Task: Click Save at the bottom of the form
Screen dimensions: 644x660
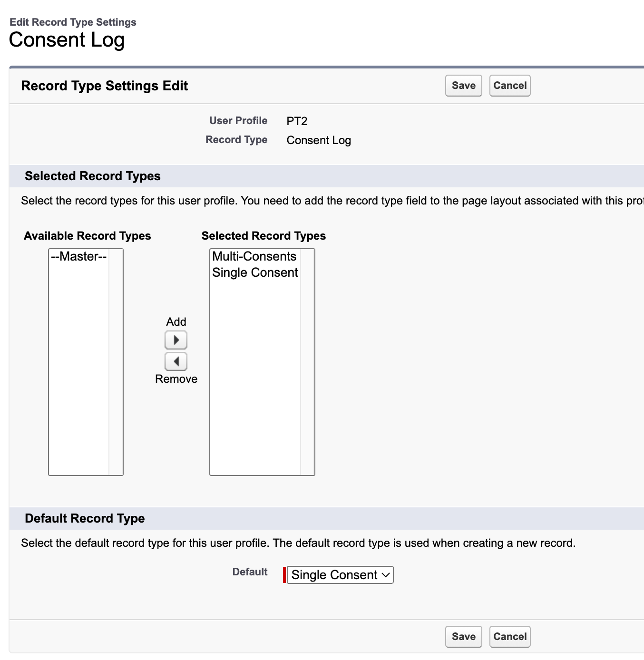Action: 463,637
